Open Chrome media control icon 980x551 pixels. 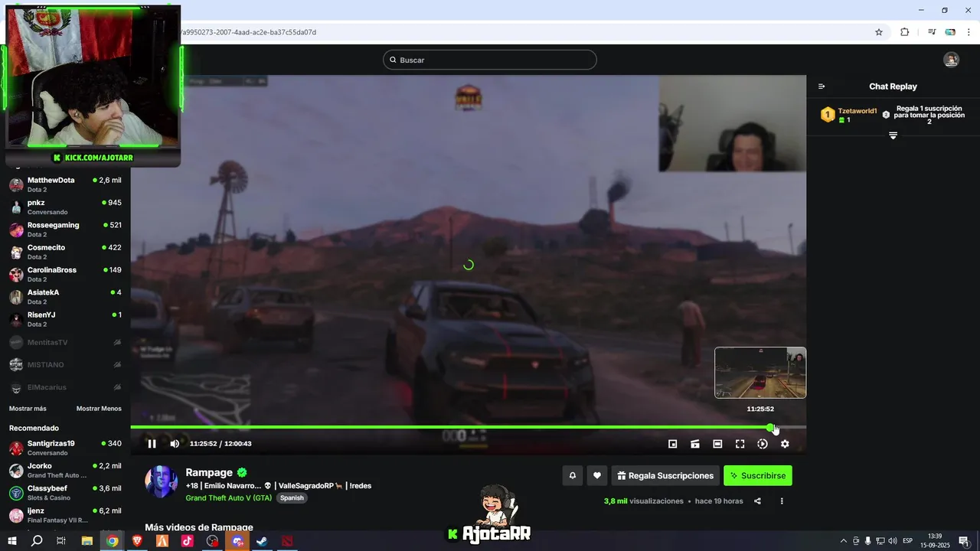(x=932, y=32)
